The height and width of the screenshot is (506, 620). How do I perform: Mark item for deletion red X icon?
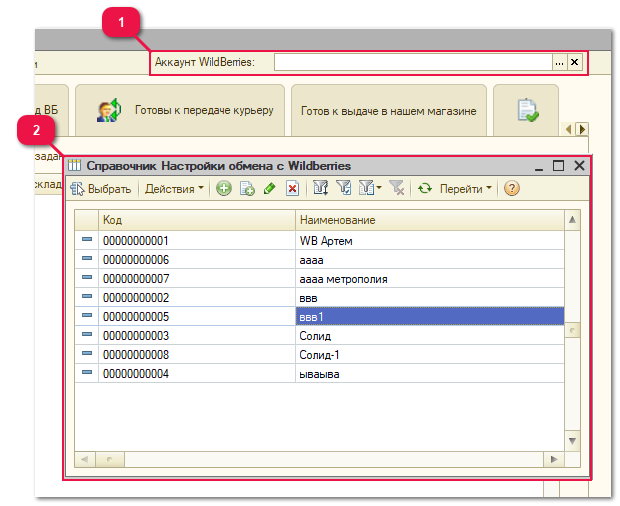point(292,189)
